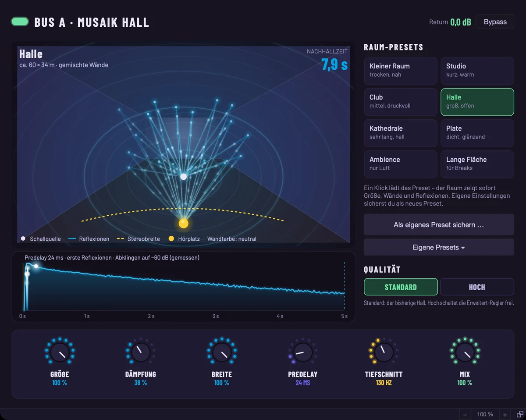Screen dimensions: 526x420
Task: Click the room size text 'ca. 60 × 34 m'
Action: pyautogui.click(x=37, y=65)
